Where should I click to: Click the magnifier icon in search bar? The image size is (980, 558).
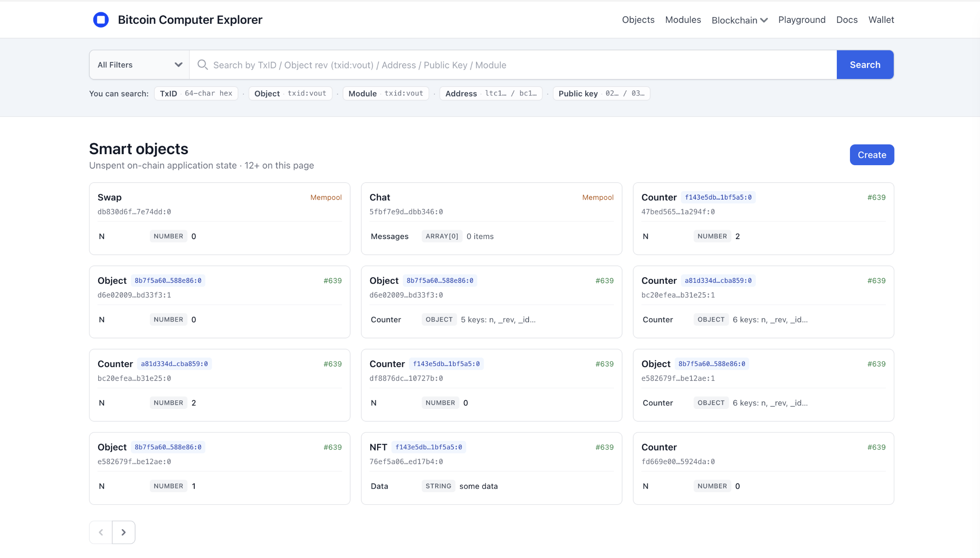(x=202, y=65)
